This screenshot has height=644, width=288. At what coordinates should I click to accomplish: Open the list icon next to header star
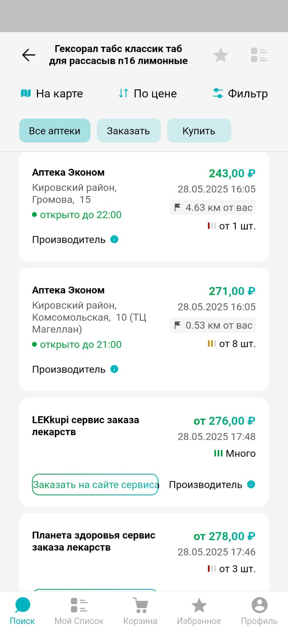click(259, 55)
